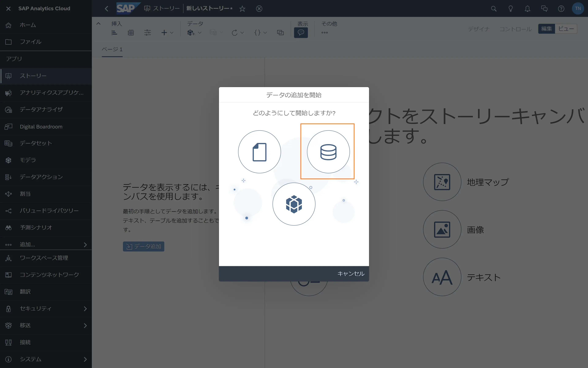Mark story as favorite with star icon
This screenshot has height=368, width=588.
tap(242, 9)
